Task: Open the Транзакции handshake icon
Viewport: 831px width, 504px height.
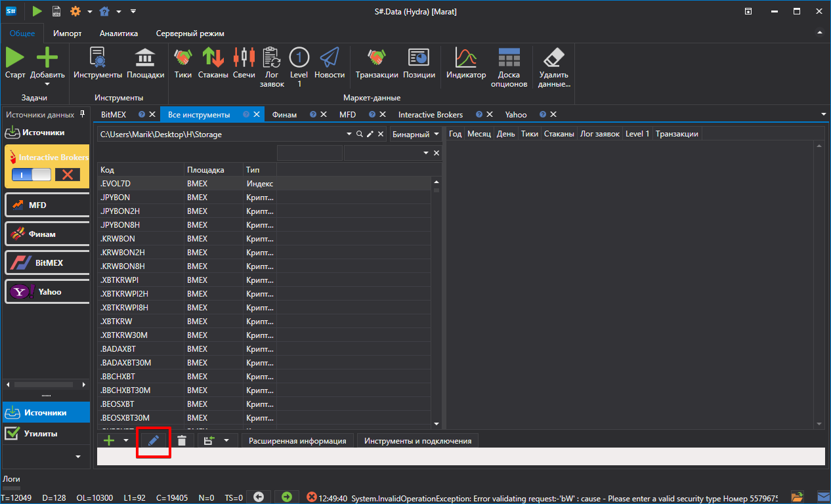Action: pyautogui.click(x=377, y=57)
